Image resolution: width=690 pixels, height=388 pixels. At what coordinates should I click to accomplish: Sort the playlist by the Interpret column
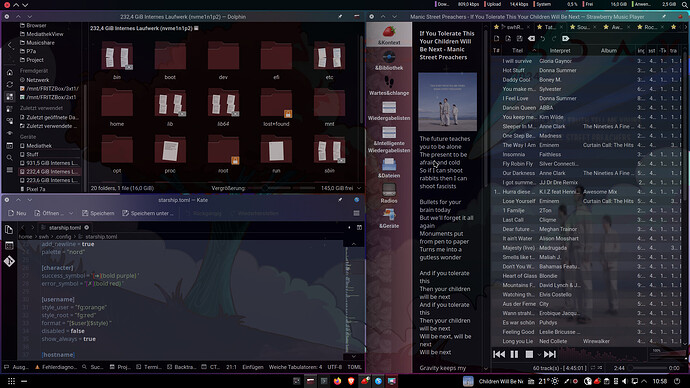560,51
